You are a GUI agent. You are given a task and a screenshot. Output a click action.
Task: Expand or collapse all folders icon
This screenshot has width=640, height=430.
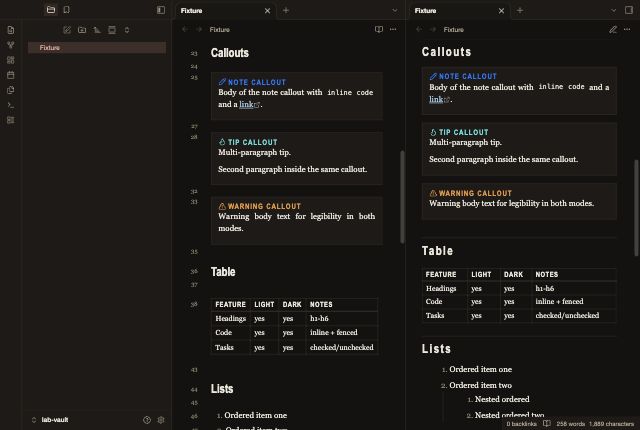(x=127, y=30)
